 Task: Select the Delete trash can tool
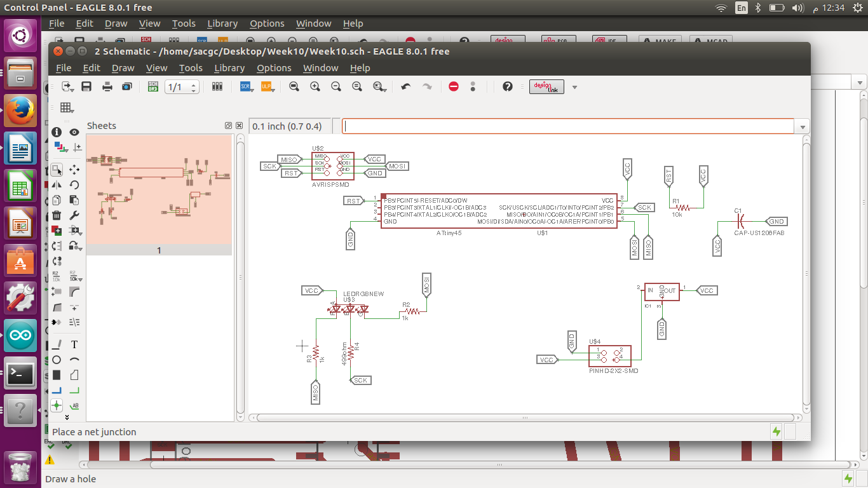click(57, 215)
